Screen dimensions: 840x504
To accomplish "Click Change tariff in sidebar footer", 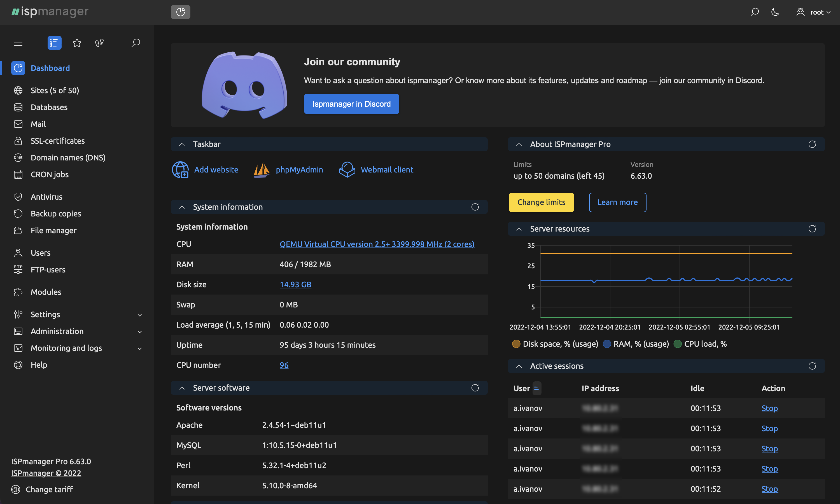I will (42, 489).
